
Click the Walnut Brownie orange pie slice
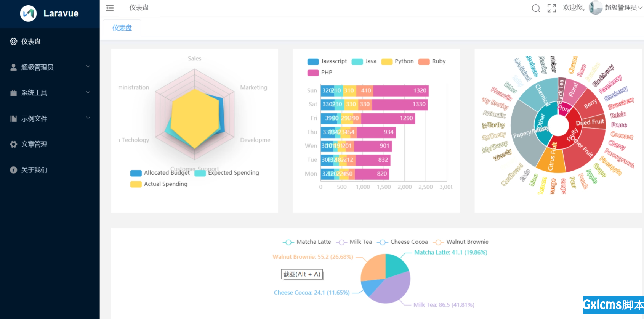373,268
